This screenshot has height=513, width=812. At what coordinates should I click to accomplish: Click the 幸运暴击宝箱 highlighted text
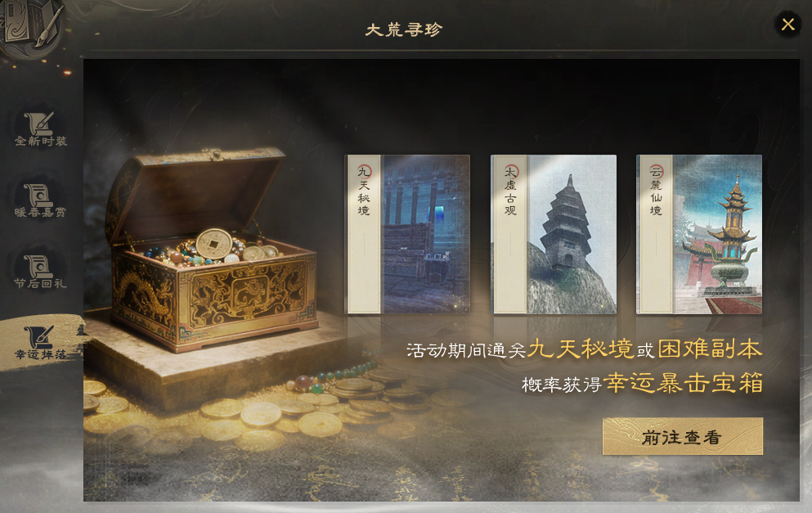point(683,384)
